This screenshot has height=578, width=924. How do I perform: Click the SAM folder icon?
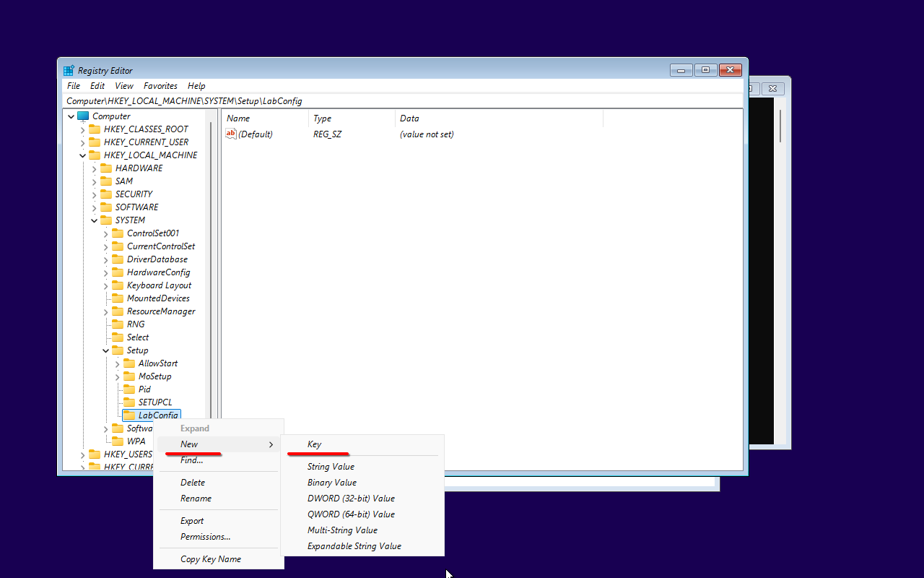click(x=106, y=181)
